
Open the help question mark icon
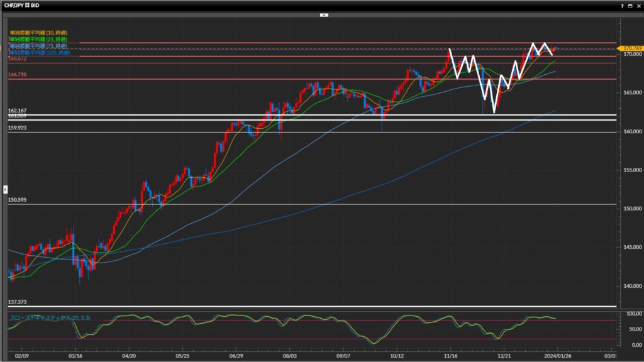(x=622, y=5)
